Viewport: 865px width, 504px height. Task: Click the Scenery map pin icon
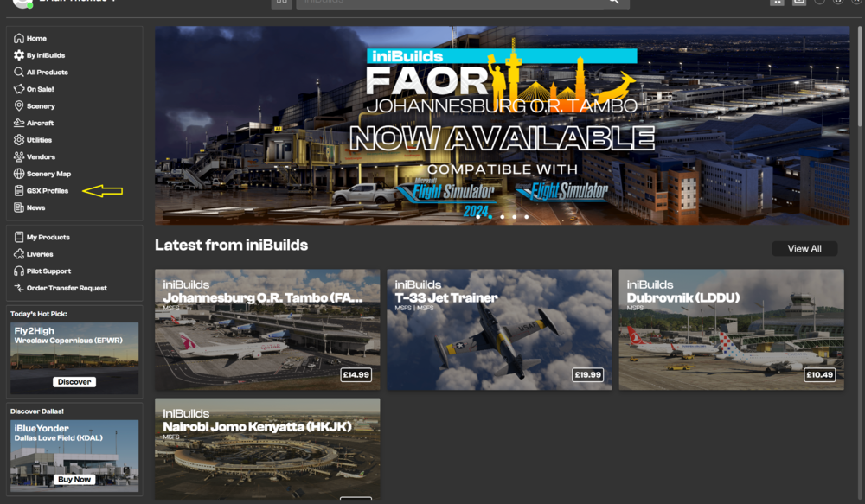(19, 106)
